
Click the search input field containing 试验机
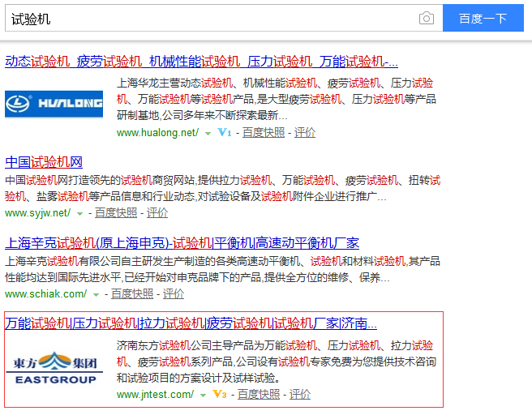coord(211,18)
